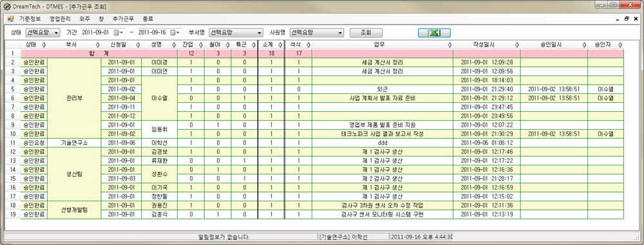
Task: Select the name cell 권용진
Action: pos(159,205)
